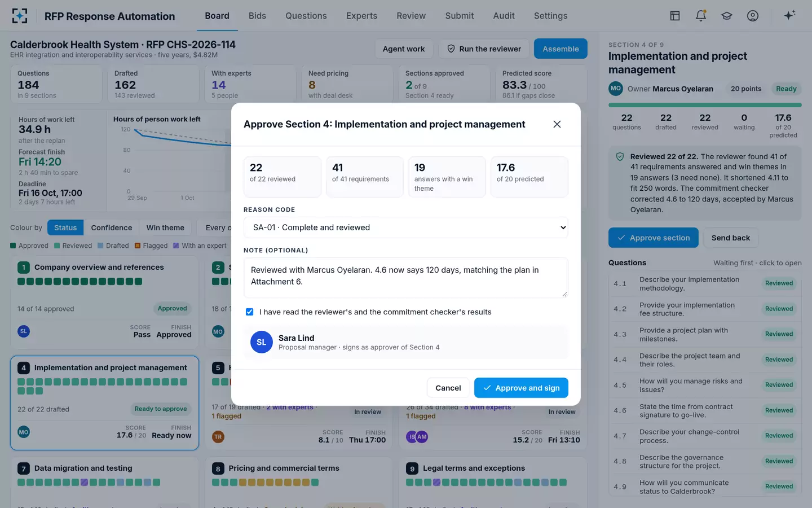The height and width of the screenshot is (508, 812).
Task: Open question 4.2 implementation fee structure
Action: (x=705, y=309)
